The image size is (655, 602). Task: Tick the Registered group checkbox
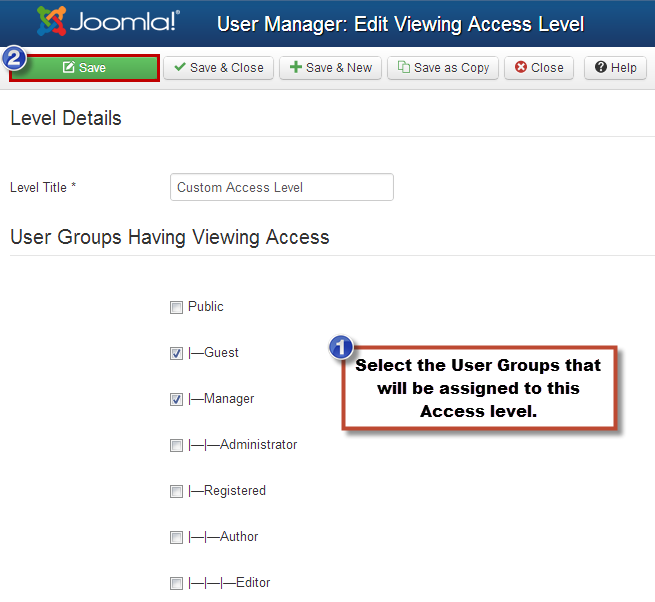(176, 491)
